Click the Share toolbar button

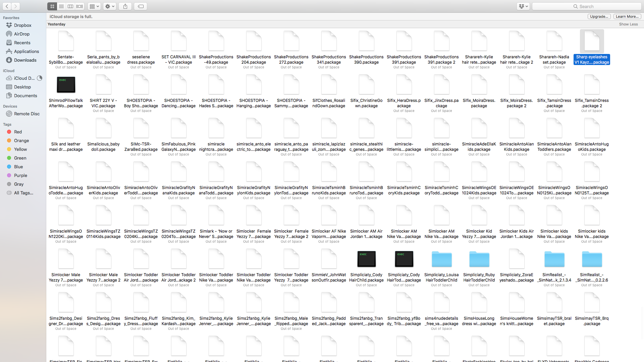coord(125,6)
